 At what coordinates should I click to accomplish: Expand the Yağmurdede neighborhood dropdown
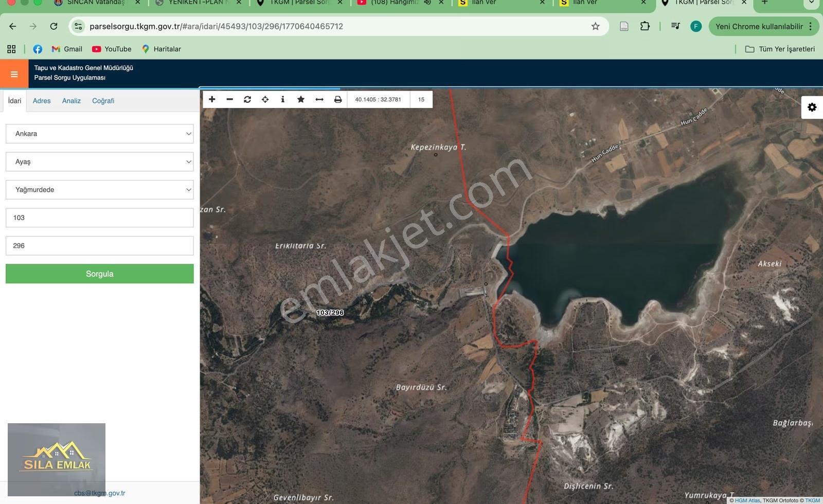[100, 190]
